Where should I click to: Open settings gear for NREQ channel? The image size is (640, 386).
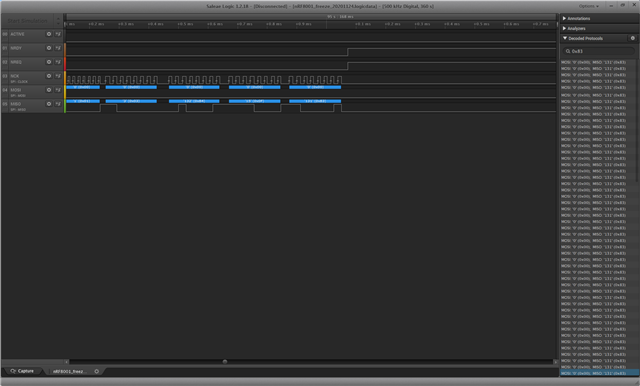click(49, 62)
